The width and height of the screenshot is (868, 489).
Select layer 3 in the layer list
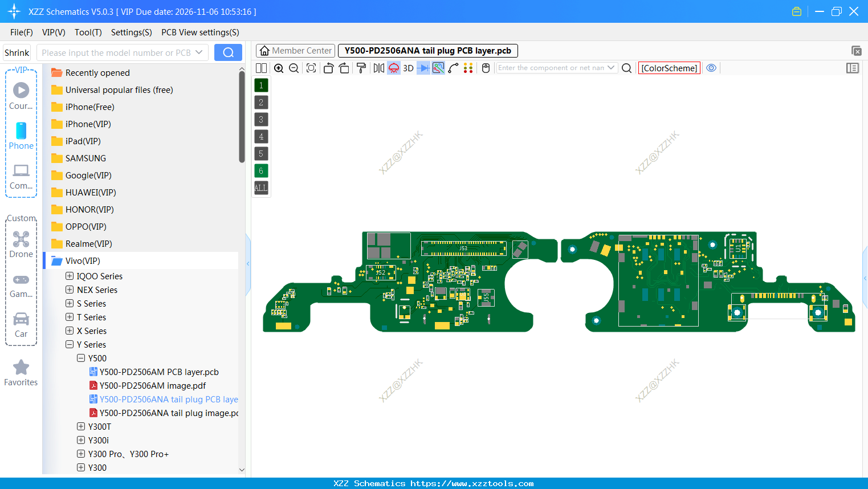tap(260, 119)
